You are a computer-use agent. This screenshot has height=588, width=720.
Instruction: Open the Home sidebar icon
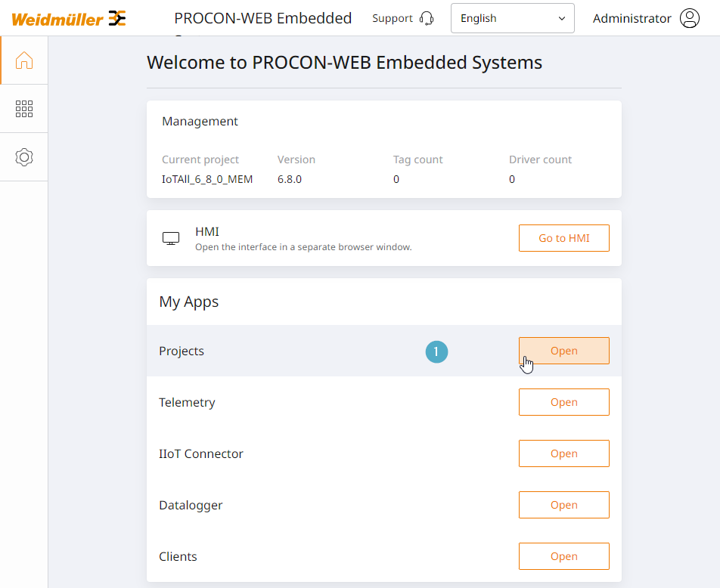(x=24, y=60)
